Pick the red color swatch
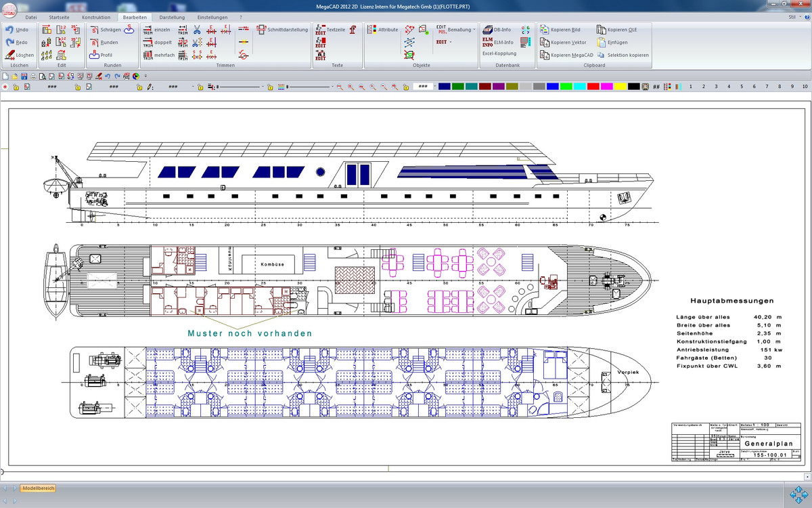812x508 pixels. 593,87
